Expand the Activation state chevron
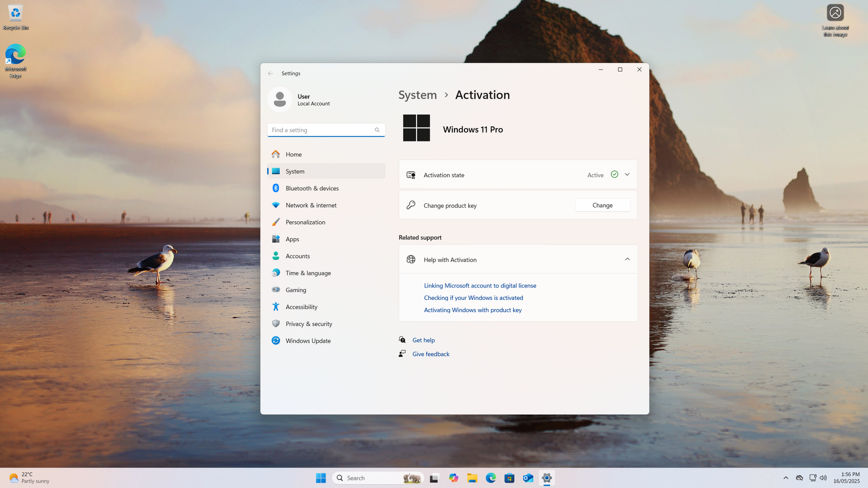The height and width of the screenshot is (488, 868). tap(627, 174)
